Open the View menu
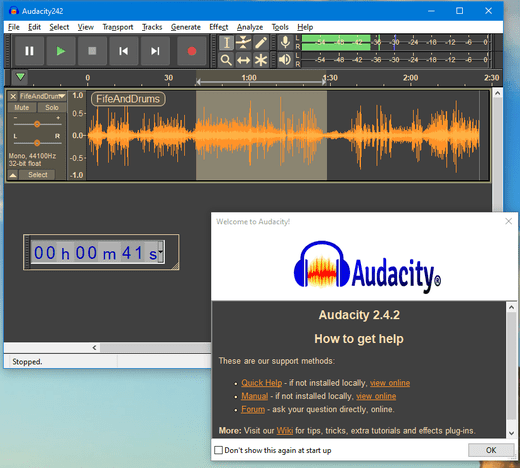This screenshot has width=520, height=468. (x=86, y=27)
